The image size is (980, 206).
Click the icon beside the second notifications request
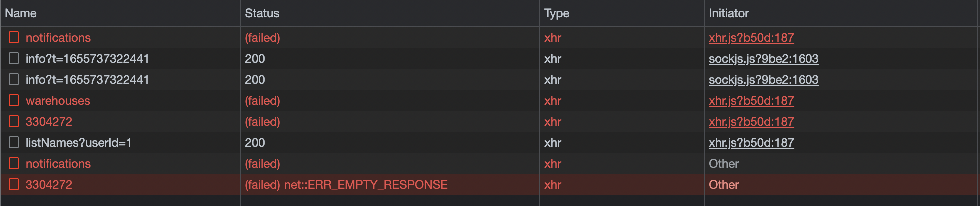pyautogui.click(x=14, y=164)
